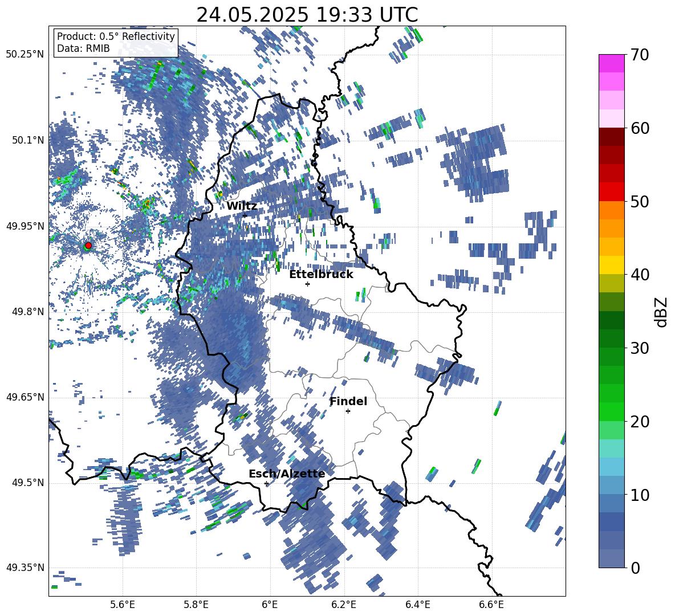Click the Wiltz city label
675x616 pixels.
[242, 206]
